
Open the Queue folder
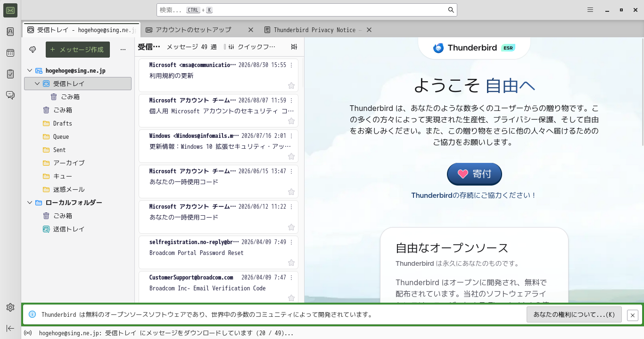tap(78, 136)
